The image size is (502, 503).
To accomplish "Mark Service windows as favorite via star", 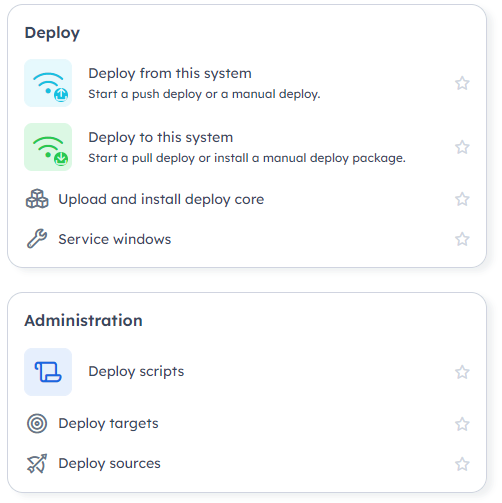I will (462, 239).
